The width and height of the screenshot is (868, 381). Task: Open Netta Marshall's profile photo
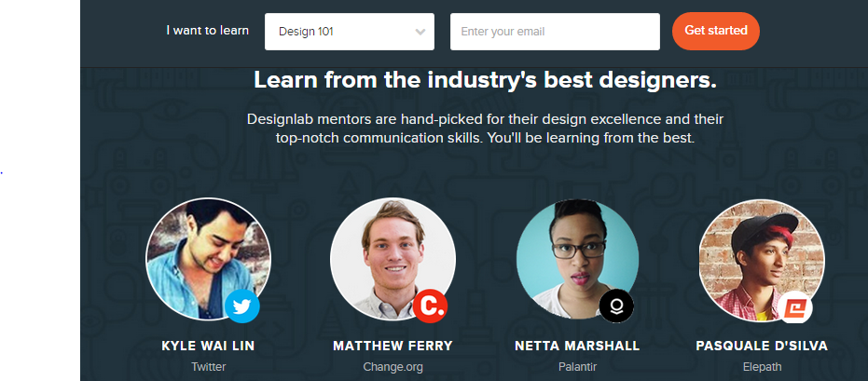[x=577, y=258]
